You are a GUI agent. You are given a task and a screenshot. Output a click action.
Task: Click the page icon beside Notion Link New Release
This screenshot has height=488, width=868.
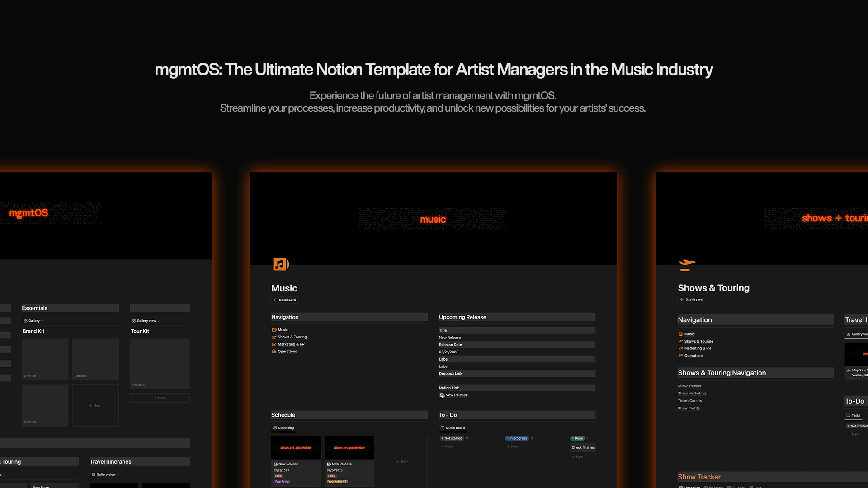point(442,395)
